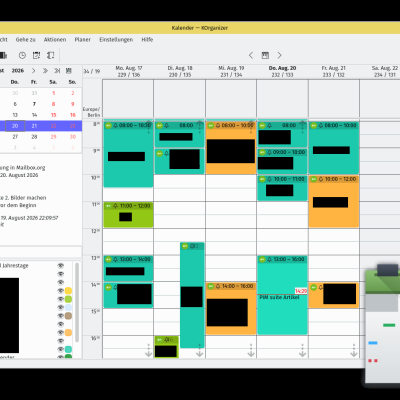Viewport: 400px width, 400px height.
Task: Open the Aktionen menu
Action: tap(55, 39)
